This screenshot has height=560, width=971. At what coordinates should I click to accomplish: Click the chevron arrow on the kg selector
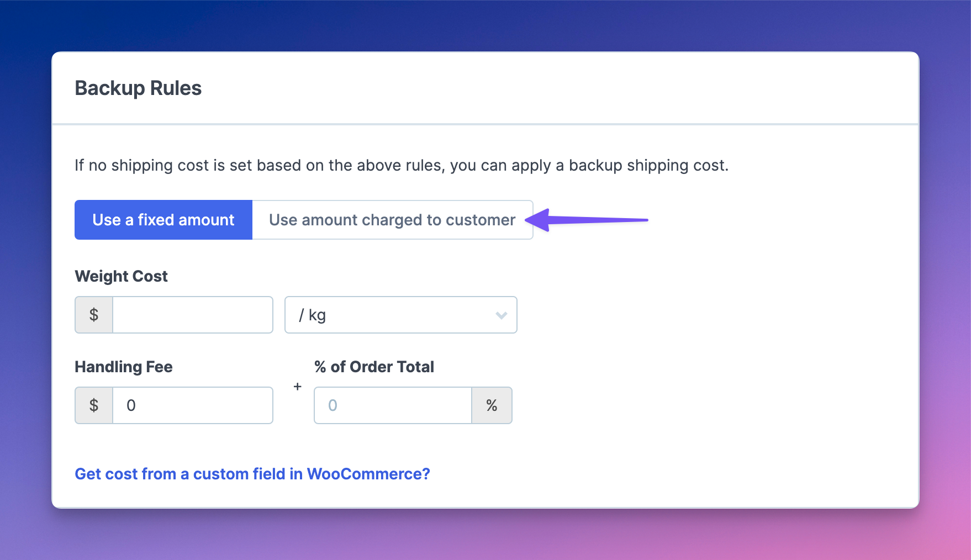pyautogui.click(x=502, y=315)
